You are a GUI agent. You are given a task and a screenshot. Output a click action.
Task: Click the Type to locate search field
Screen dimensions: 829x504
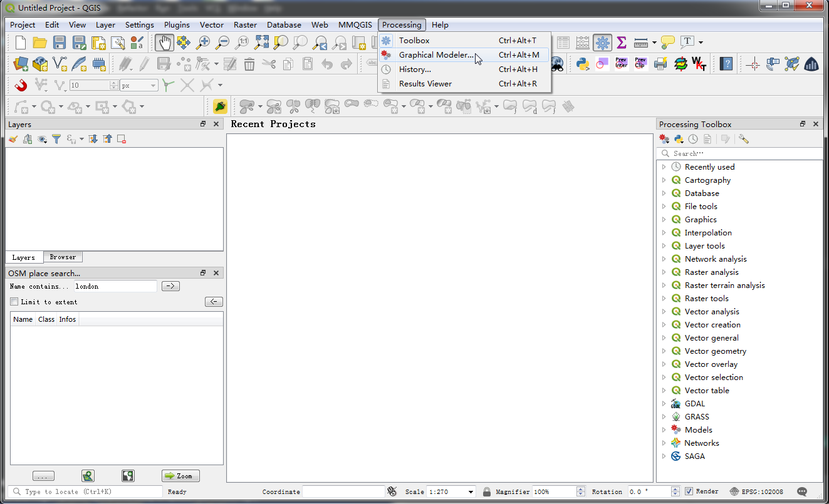(x=86, y=491)
